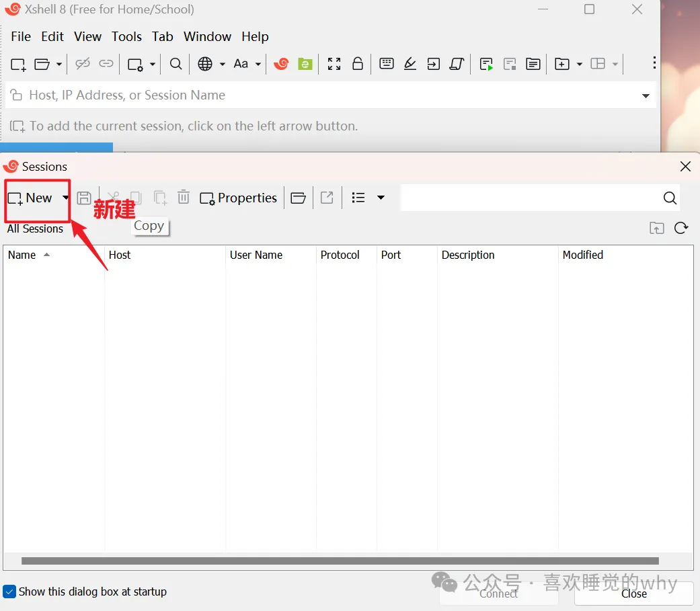Image resolution: width=700 pixels, height=611 pixels.
Task: Close the Sessions dialog with the X
Action: click(x=685, y=167)
